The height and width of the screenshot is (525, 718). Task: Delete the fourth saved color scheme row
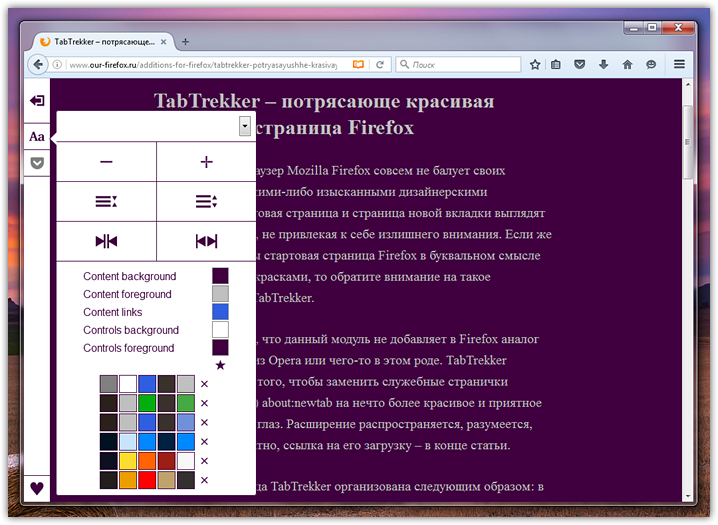204,442
